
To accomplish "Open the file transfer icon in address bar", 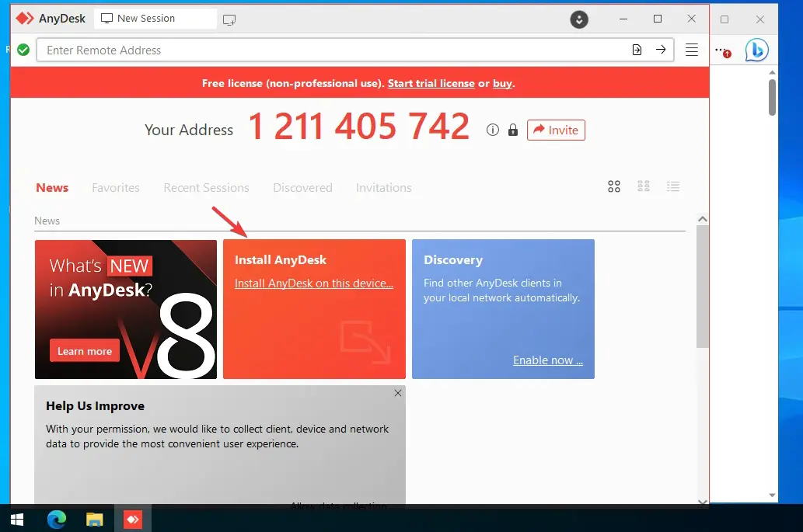I will [x=637, y=50].
